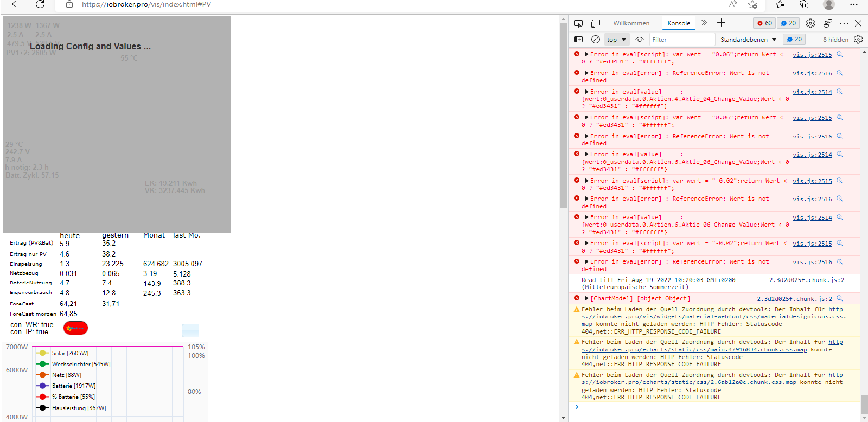Switch to the Willkommen tab
This screenshot has width=868, height=422.
tap(631, 23)
